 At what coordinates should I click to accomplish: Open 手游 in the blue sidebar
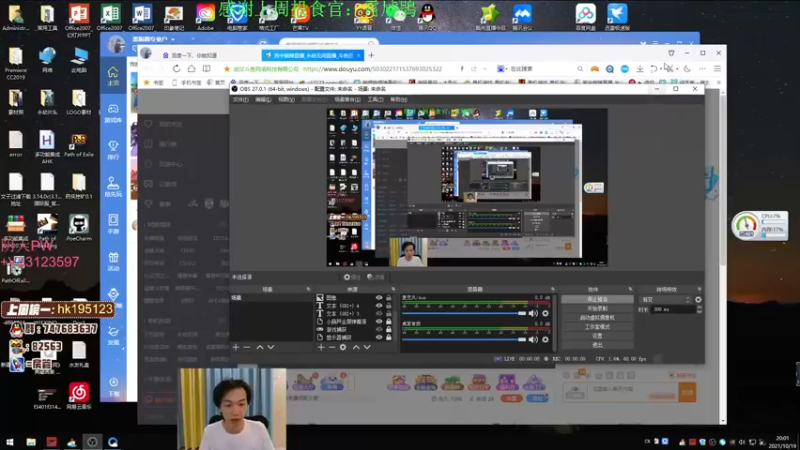113,224
